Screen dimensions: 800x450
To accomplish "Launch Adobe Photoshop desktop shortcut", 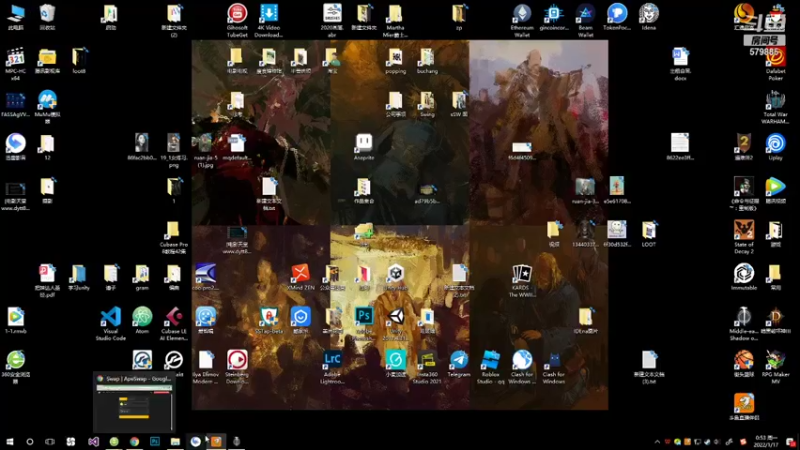I will [364, 324].
